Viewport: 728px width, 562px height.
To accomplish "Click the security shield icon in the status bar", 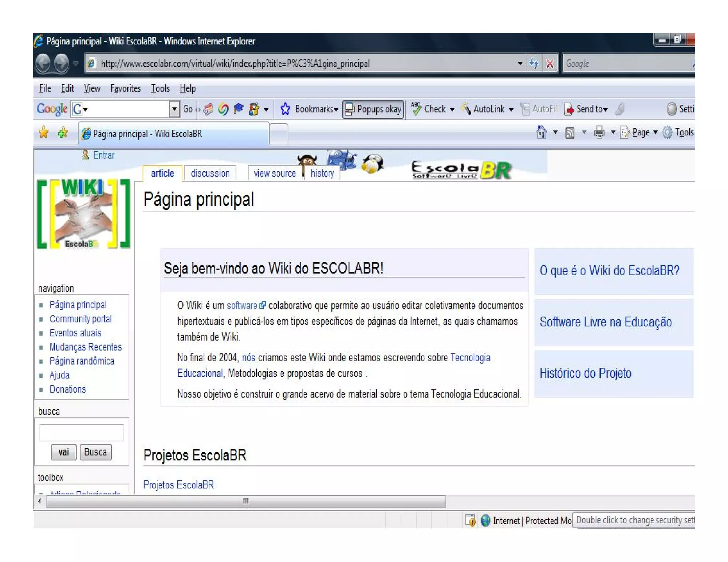I will pyautogui.click(x=471, y=521).
